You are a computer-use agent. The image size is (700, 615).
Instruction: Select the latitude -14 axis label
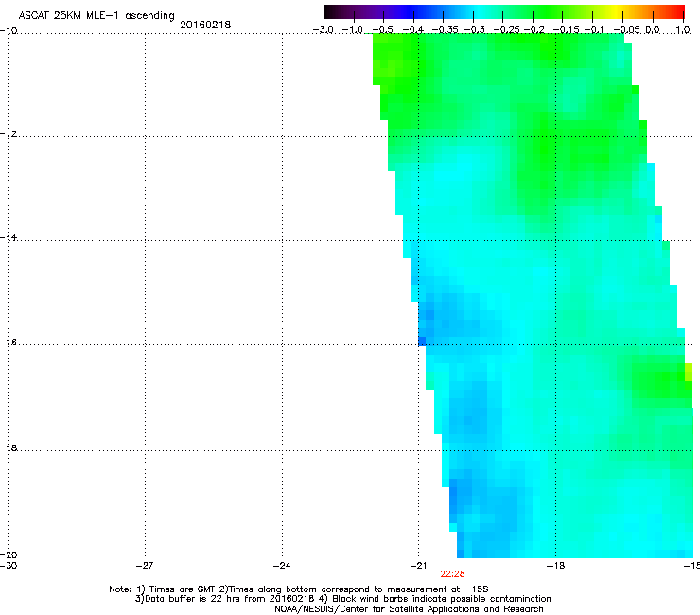click(9, 237)
